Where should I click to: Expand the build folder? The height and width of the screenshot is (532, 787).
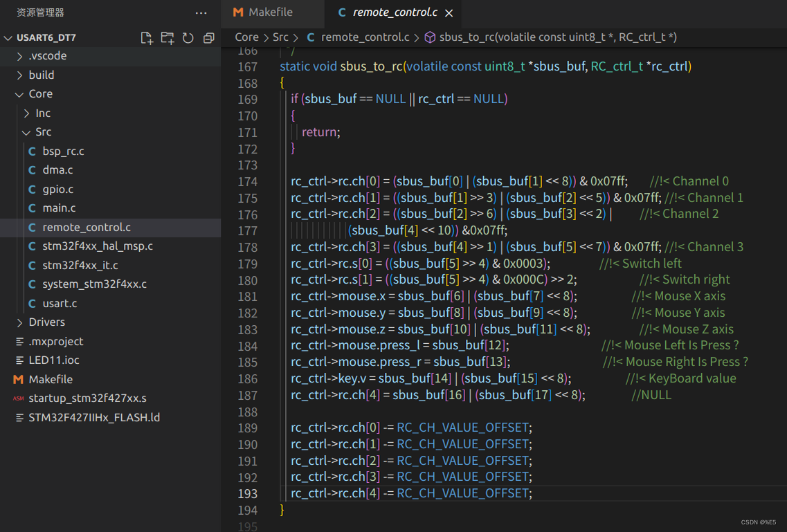(x=19, y=75)
